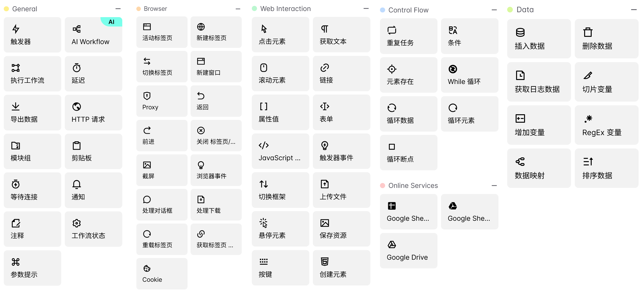
Task: Select the 新建标签页 browser block
Action: (216, 32)
